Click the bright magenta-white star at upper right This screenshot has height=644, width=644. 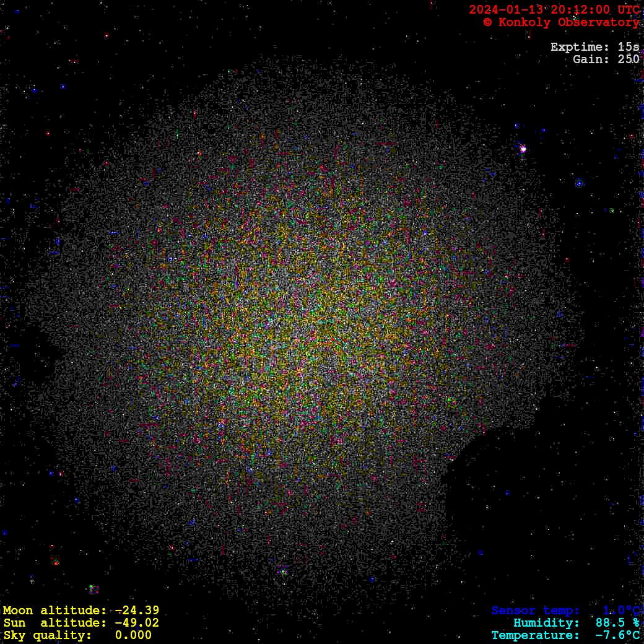(523, 149)
